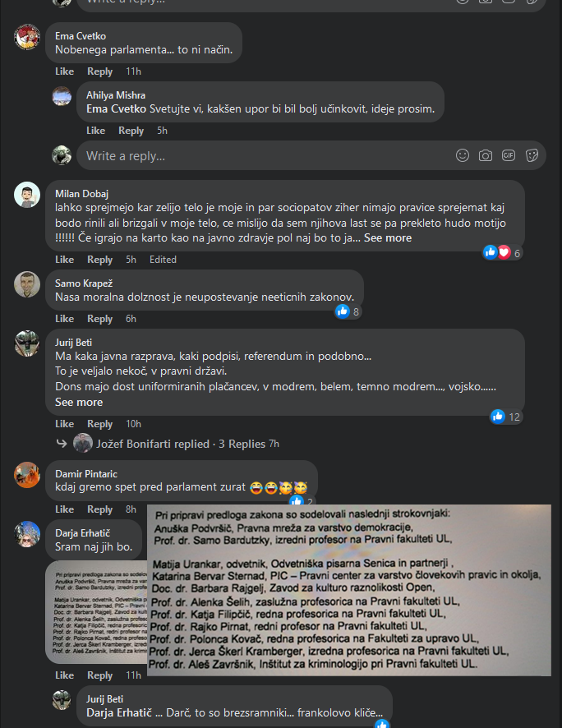
Task: Expand Jurij Beti's comment with See more
Action: tap(79, 402)
